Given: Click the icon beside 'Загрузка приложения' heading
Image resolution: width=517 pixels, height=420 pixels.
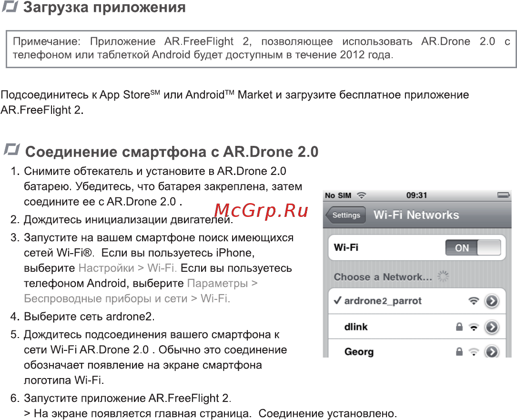Looking at the screenshot, I should pyautogui.click(x=10, y=6).
